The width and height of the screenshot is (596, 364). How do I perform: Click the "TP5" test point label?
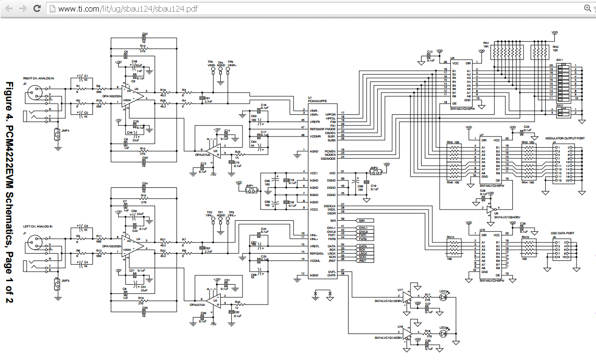click(x=210, y=62)
